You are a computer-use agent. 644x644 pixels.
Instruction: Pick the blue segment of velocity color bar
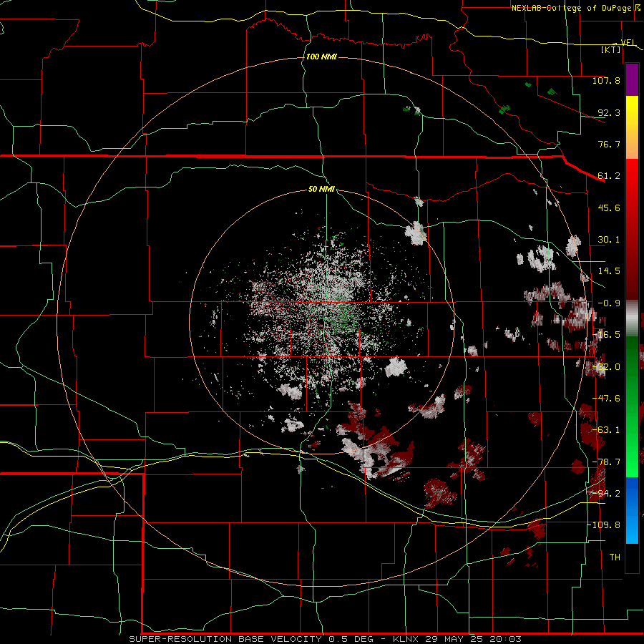coord(632,510)
